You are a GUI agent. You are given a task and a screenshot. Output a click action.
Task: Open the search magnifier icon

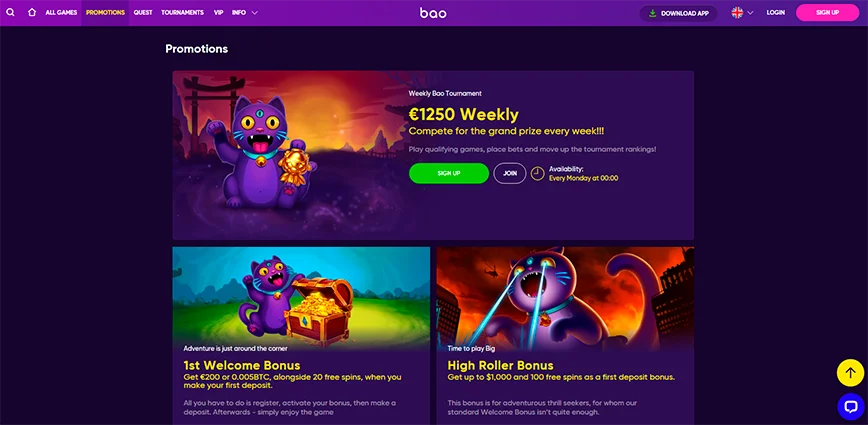pyautogui.click(x=11, y=12)
